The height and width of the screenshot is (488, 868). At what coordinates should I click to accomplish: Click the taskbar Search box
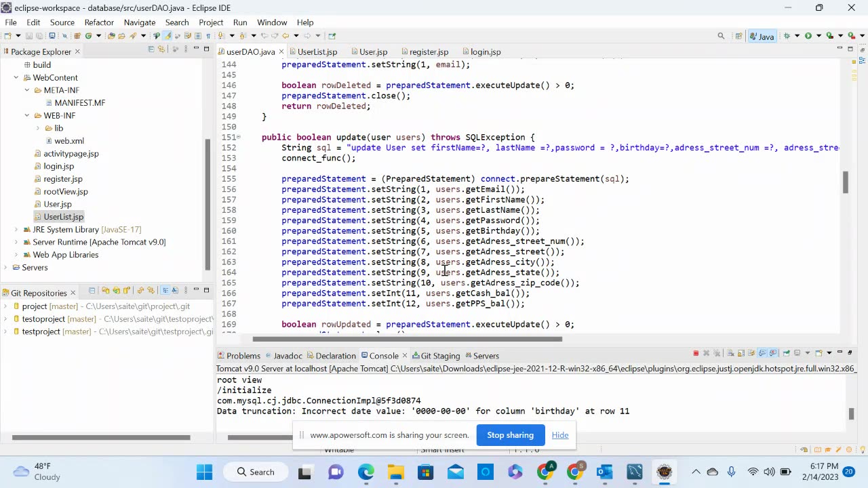click(x=256, y=472)
